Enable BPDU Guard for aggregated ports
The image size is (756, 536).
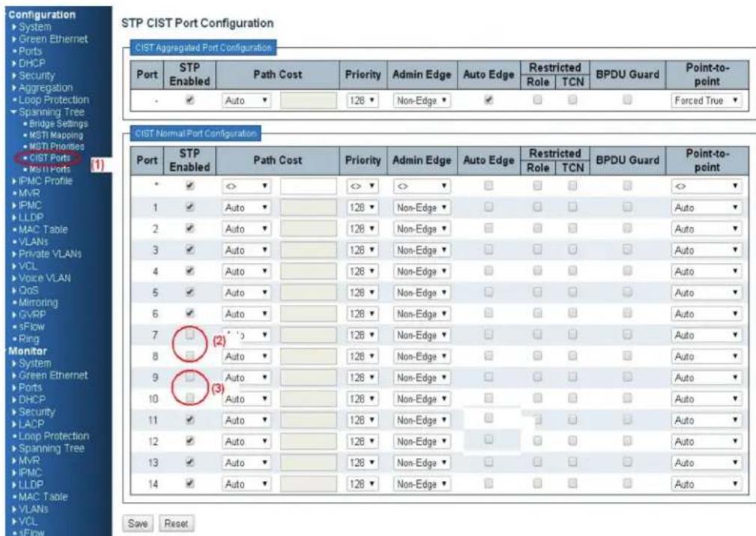[627, 100]
